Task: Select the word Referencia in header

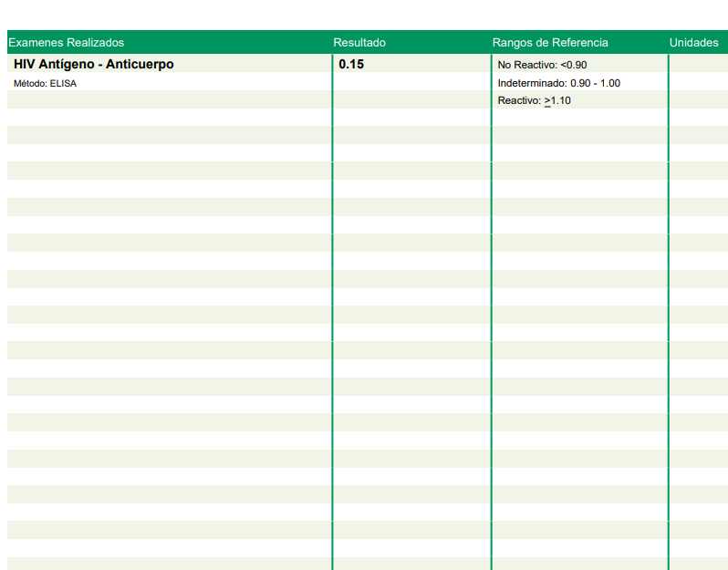Action: click(580, 43)
